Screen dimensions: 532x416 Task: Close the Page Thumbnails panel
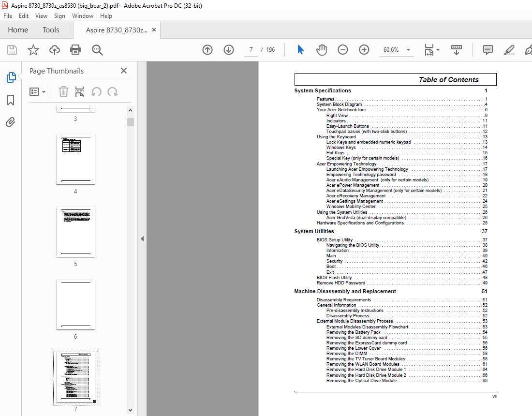pos(124,71)
